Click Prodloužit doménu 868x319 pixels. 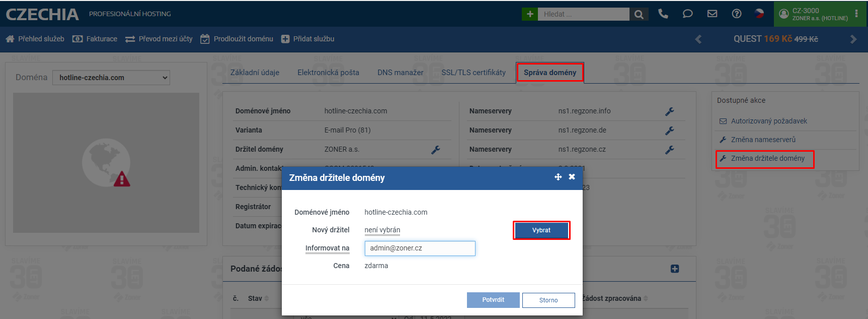(x=236, y=39)
